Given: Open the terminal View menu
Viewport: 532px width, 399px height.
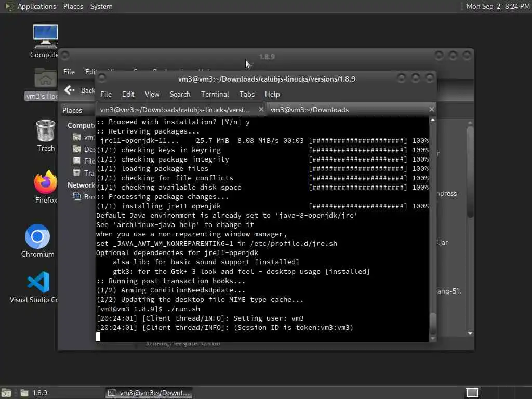Looking at the screenshot, I should pyautogui.click(x=152, y=95).
